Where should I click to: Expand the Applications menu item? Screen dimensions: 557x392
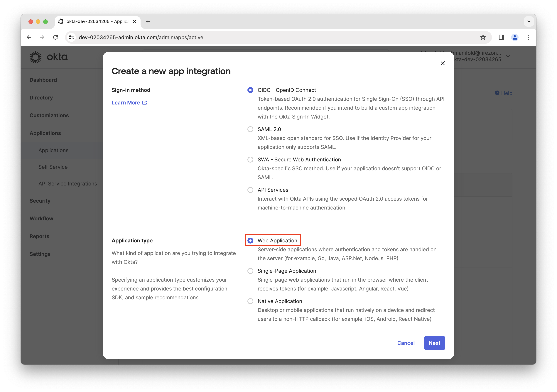click(45, 133)
